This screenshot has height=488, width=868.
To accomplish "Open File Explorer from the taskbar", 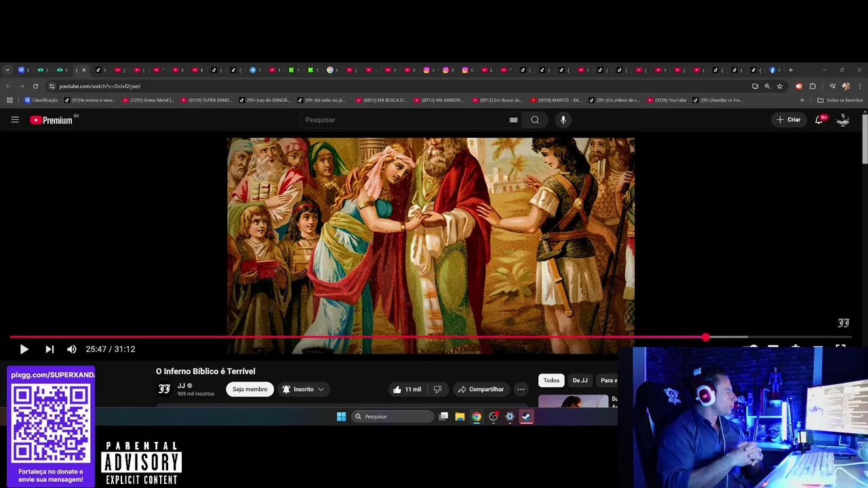I will pyautogui.click(x=460, y=417).
